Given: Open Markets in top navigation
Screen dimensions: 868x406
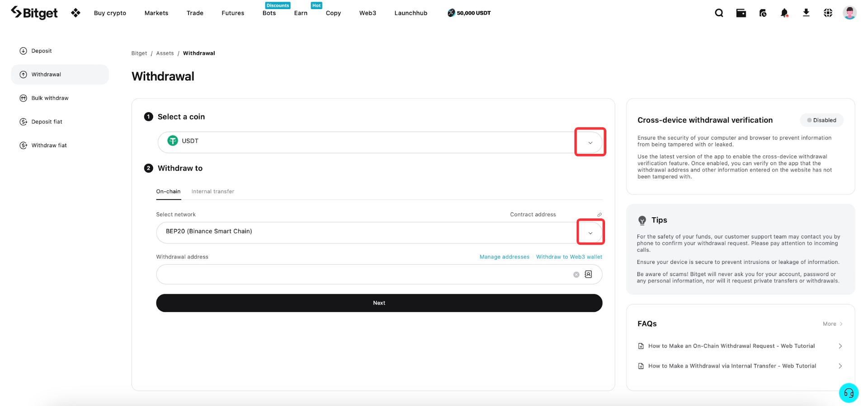Looking at the screenshot, I should click(x=156, y=13).
